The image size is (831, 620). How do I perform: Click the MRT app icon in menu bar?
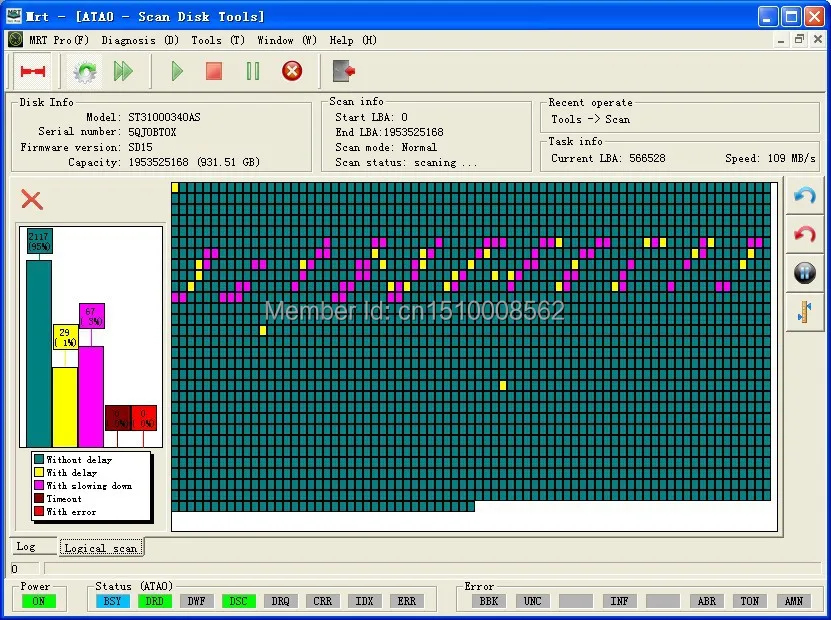pos(15,40)
